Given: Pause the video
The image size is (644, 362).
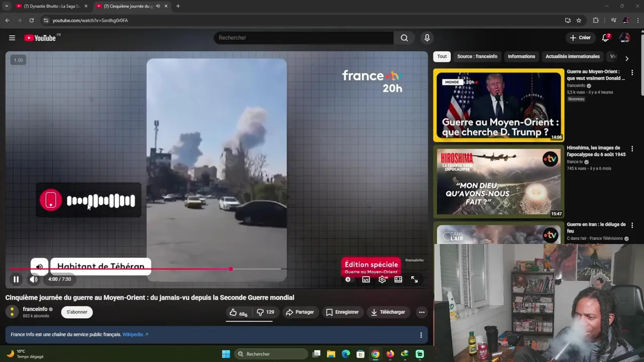Looking at the screenshot, I should pos(16,280).
